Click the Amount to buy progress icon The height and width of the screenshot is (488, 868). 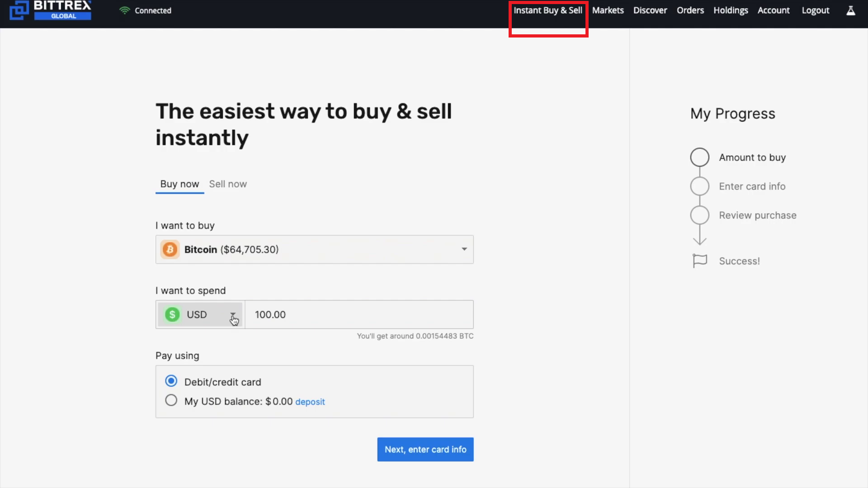click(700, 157)
